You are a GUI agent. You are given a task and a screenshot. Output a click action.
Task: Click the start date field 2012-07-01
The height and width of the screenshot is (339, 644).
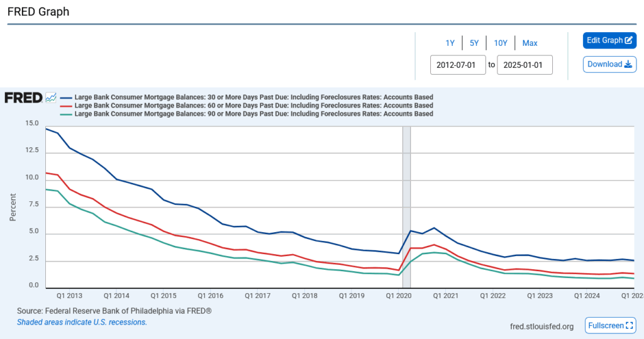pos(458,65)
